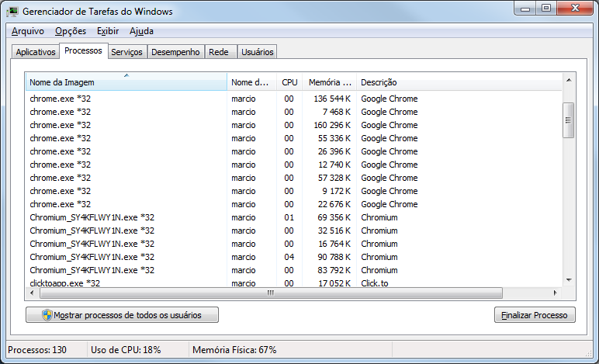Maximize the Task Manager window
This screenshot has height=364, width=599.
tap(546, 9)
